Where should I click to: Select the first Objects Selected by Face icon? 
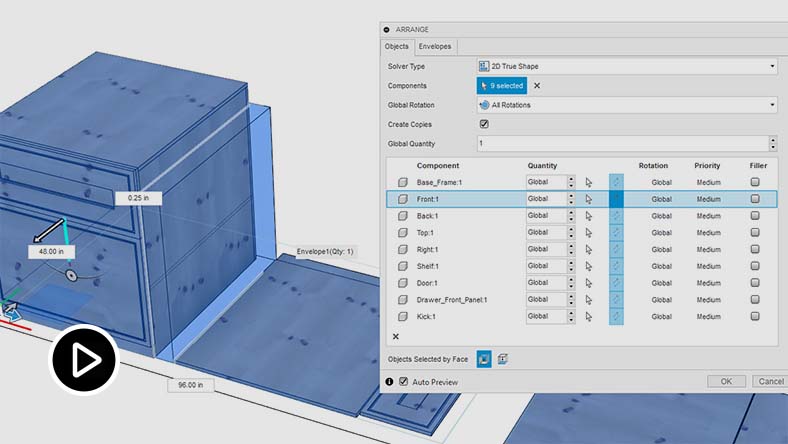(x=484, y=358)
